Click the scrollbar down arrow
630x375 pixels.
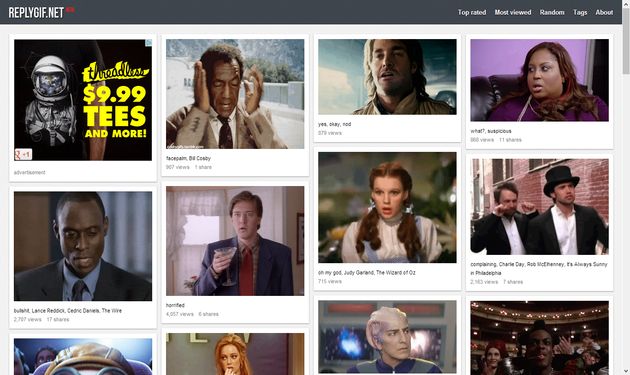(x=626, y=371)
